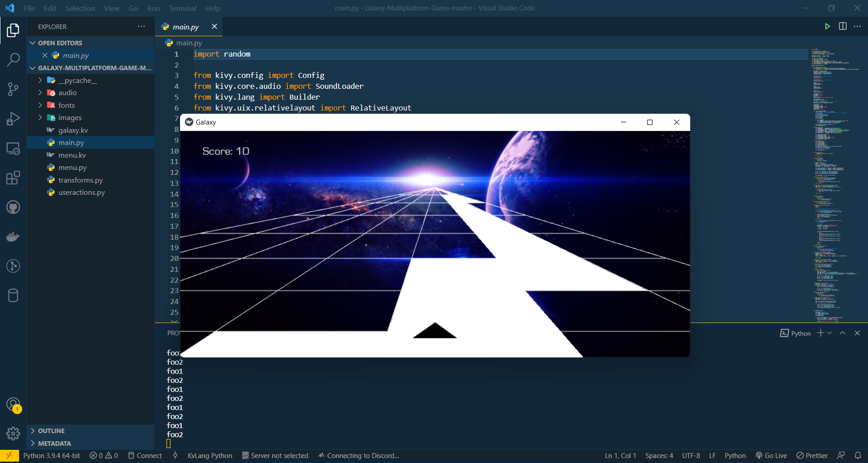This screenshot has width=868, height=463.
Task: Open the new terminal launch profile dropdown
Action: pos(829,333)
